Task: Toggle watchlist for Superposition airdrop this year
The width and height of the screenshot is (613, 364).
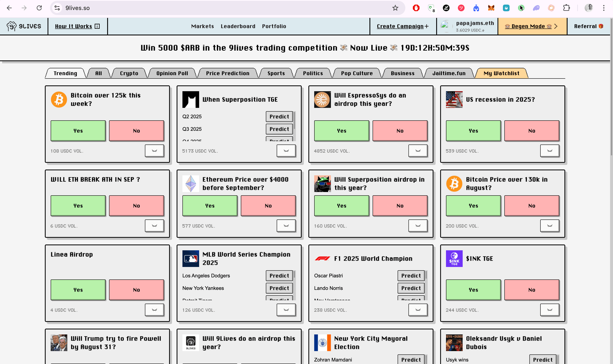Action: (418, 226)
